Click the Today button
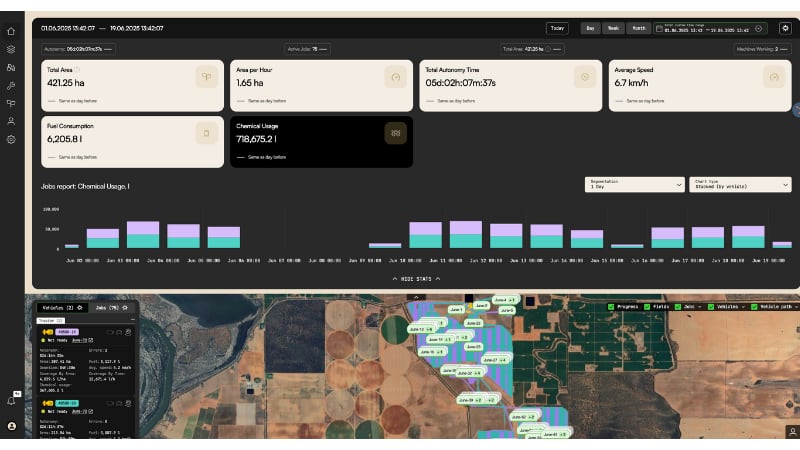 (557, 29)
